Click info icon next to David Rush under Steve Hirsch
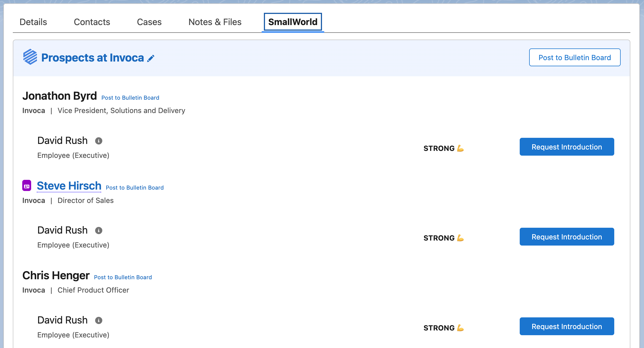Screen dimensions: 644x348 click(99, 231)
